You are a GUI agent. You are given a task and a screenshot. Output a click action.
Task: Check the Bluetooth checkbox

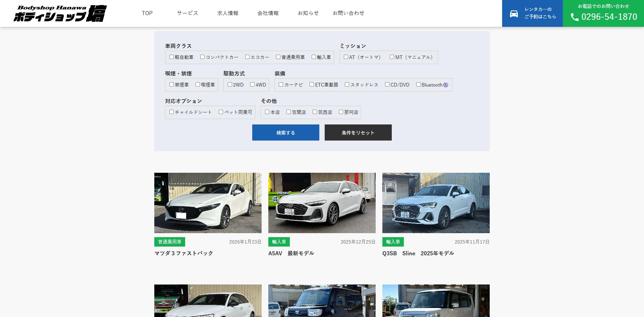click(x=418, y=85)
